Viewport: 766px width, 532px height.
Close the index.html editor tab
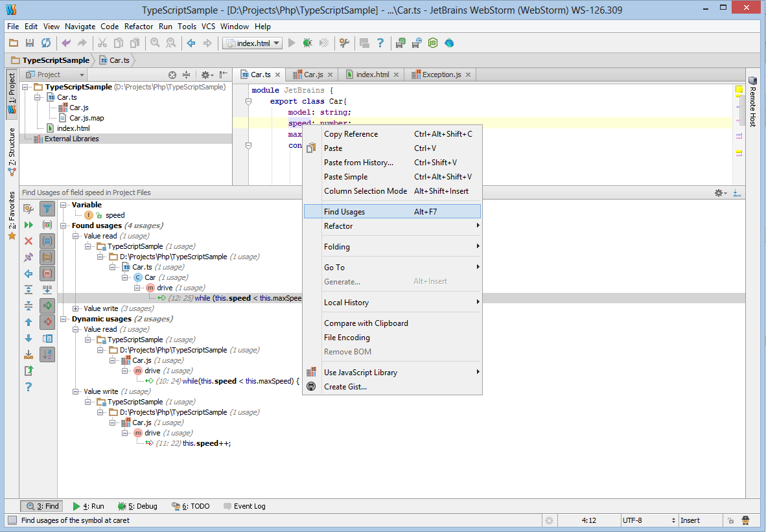click(x=396, y=75)
